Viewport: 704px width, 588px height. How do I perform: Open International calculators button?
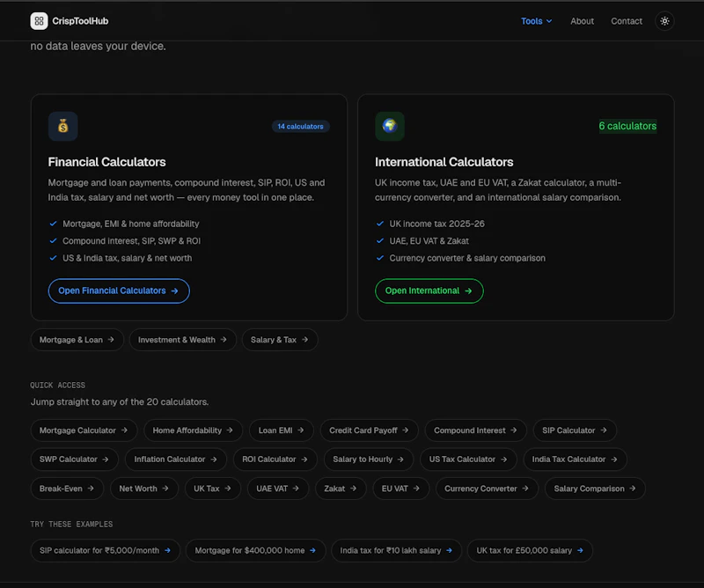(x=429, y=290)
